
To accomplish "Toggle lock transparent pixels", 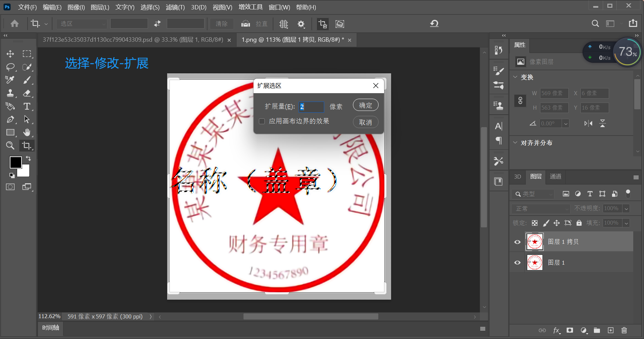I will (535, 223).
